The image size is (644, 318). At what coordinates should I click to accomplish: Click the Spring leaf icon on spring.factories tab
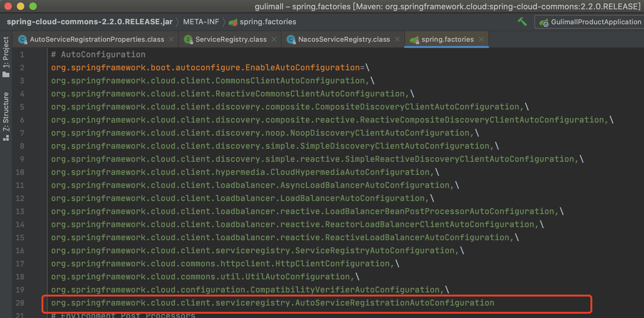(414, 40)
